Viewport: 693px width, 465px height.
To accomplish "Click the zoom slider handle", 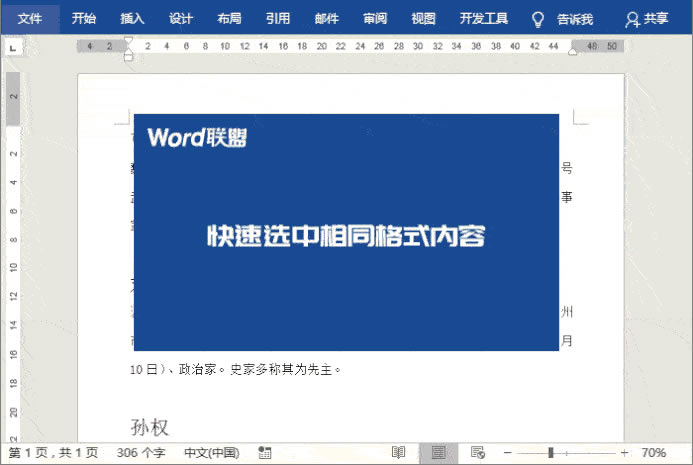I will coord(551,453).
